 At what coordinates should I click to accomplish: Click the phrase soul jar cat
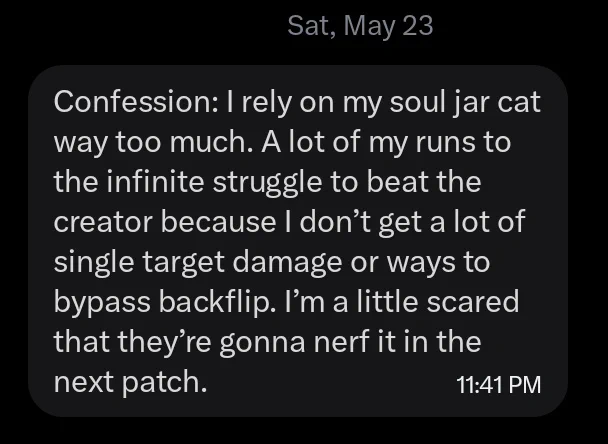click(465, 103)
